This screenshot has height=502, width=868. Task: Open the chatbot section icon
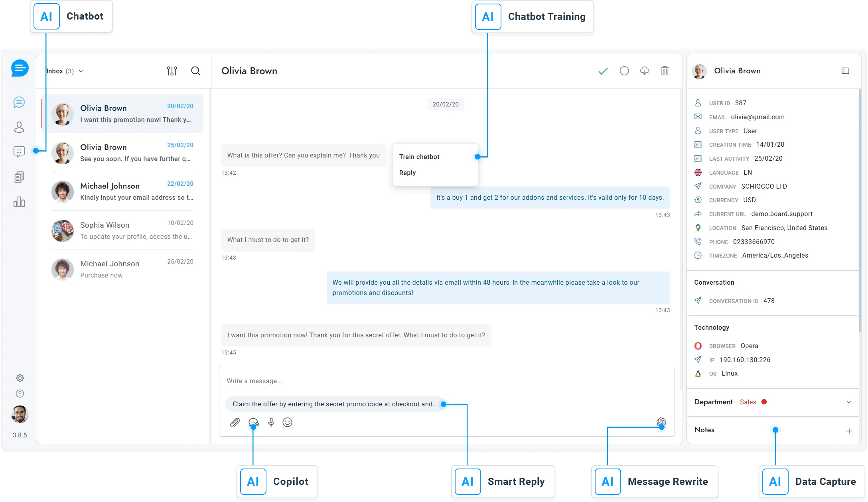click(x=19, y=152)
